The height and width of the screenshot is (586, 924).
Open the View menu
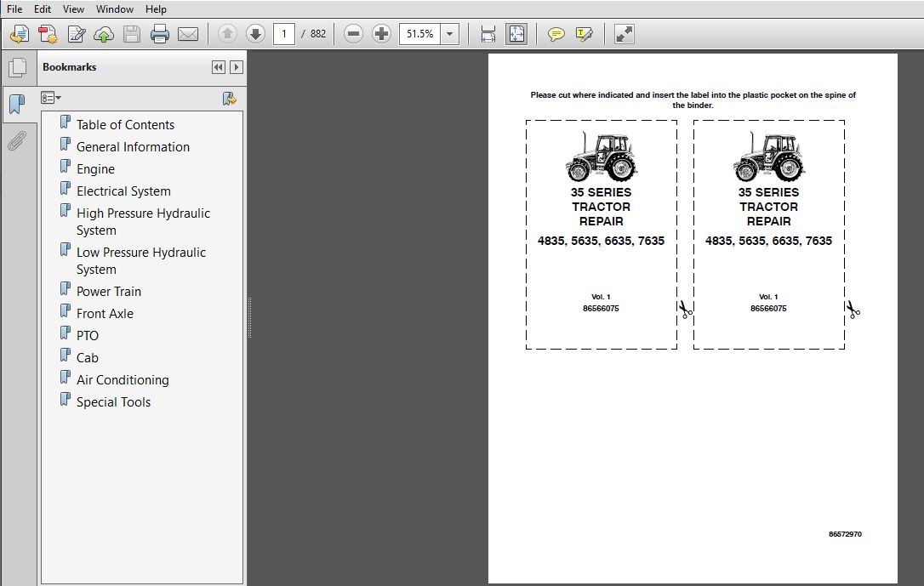[73, 9]
